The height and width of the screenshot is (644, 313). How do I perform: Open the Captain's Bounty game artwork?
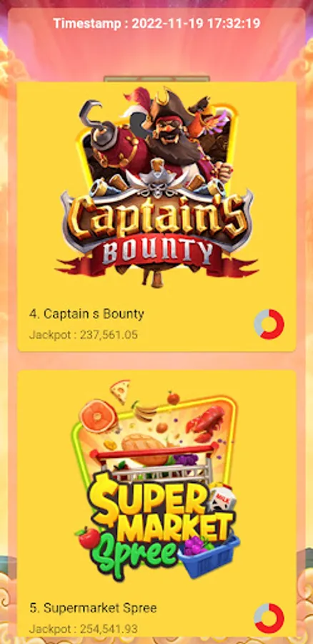point(156,187)
